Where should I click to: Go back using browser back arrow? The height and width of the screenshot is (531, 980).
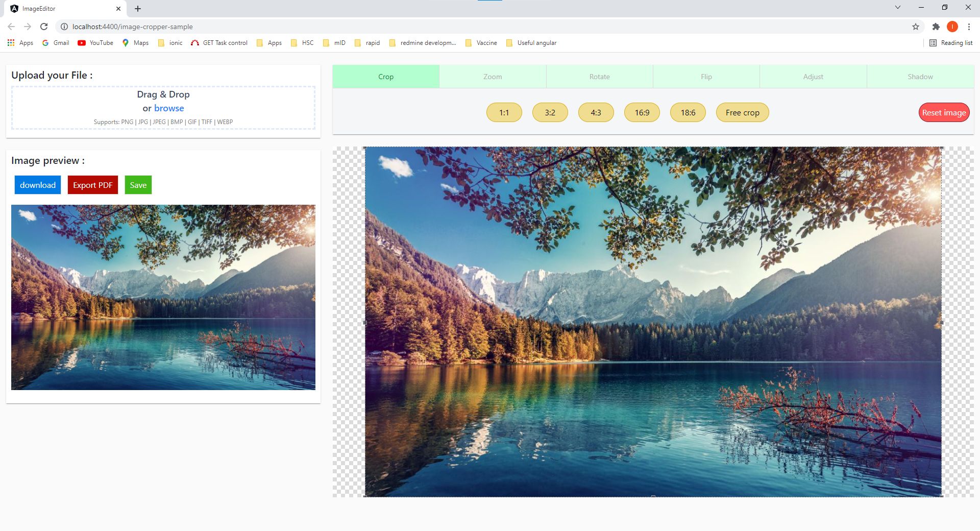tap(11, 27)
